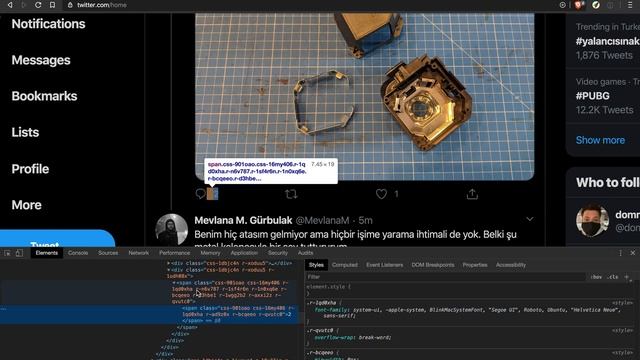Open the DOM Breakpoints sidebar tab
Image resolution: width=640 pixels, height=360 pixels.
pos(433,265)
